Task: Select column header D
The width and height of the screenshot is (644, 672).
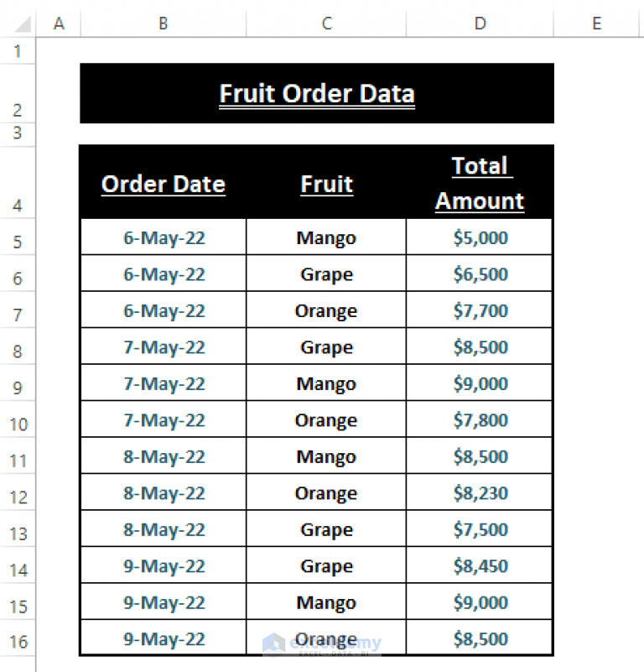Action: 480,23
